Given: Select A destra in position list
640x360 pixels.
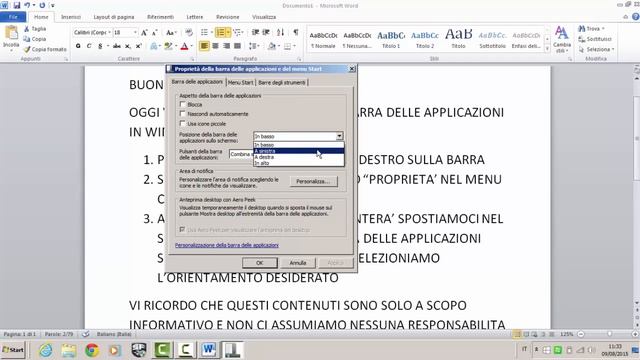Looking at the screenshot, I should pyautogui.click(x=299, y=157).
